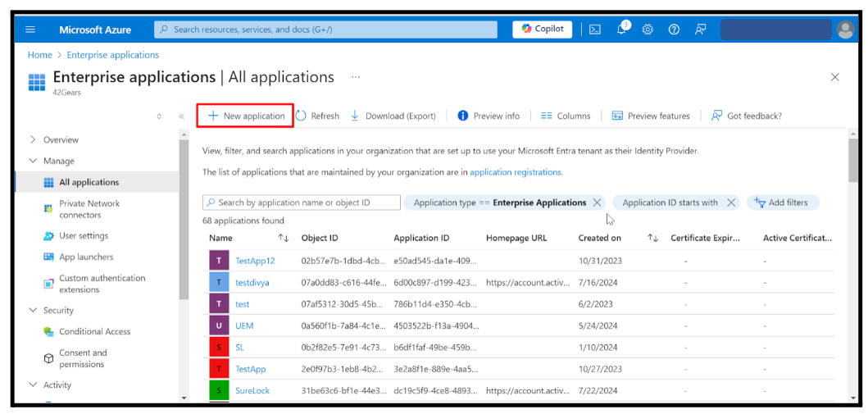Open the portal hamburger menu
The height and width of the screenshot is (414, 868).
[30, 30]
